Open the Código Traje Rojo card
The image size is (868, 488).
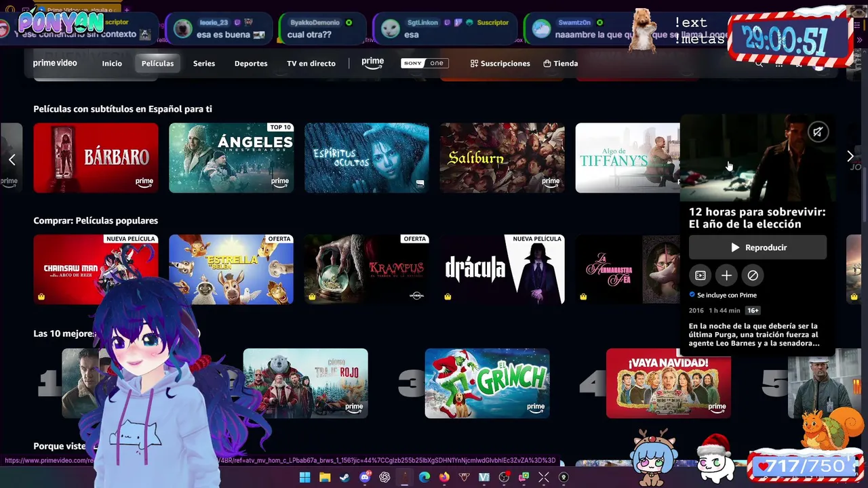[x=306, y=383]
